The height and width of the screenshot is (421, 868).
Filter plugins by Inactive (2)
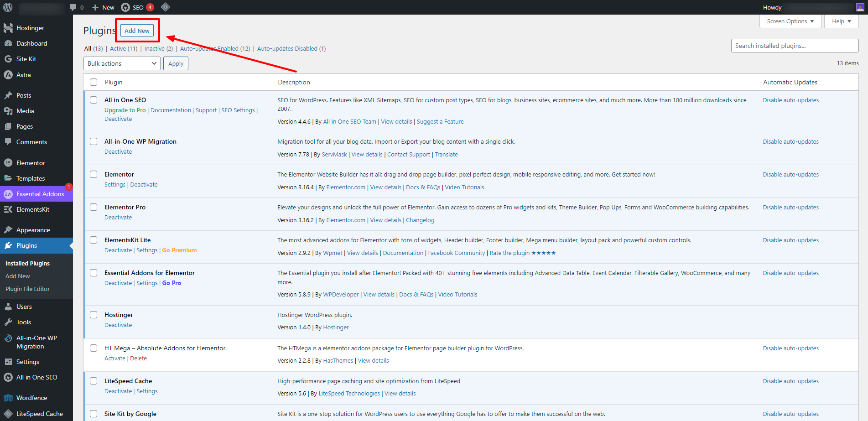tap(158, 49)
